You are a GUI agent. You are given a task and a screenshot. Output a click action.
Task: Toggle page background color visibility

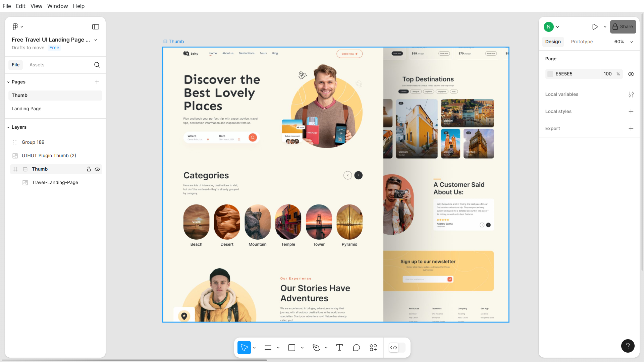[631, 74]
